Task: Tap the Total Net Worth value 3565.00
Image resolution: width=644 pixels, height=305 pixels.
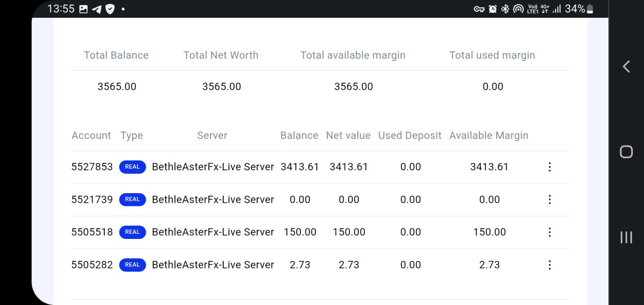Action: [222, 86]
